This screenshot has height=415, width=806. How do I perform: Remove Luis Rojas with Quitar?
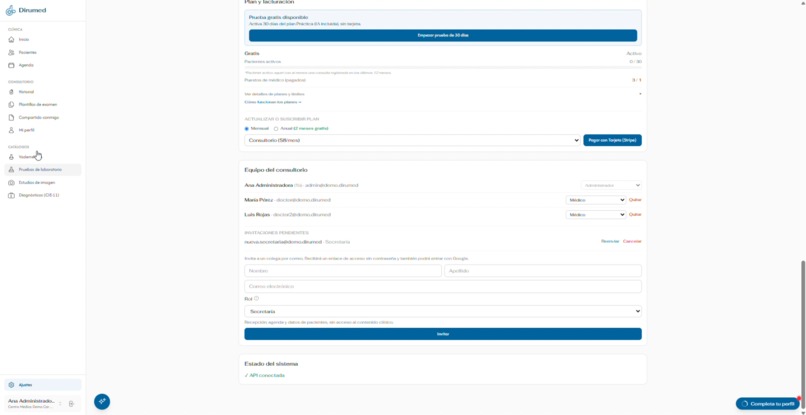(x=635, y=214)
